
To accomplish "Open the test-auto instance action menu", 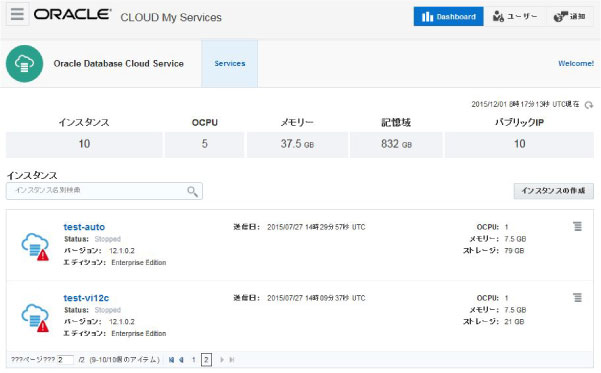I will coord(577,227).
